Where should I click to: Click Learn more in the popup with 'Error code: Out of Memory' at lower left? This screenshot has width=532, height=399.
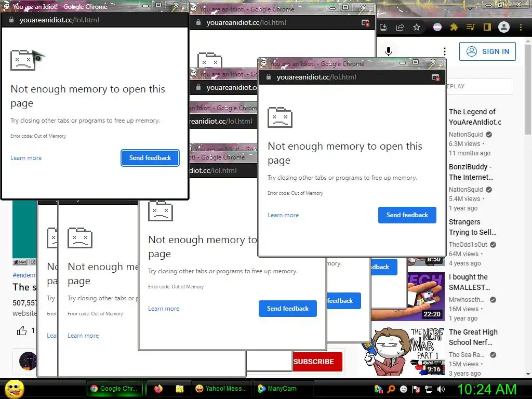(x=83, y=336)
